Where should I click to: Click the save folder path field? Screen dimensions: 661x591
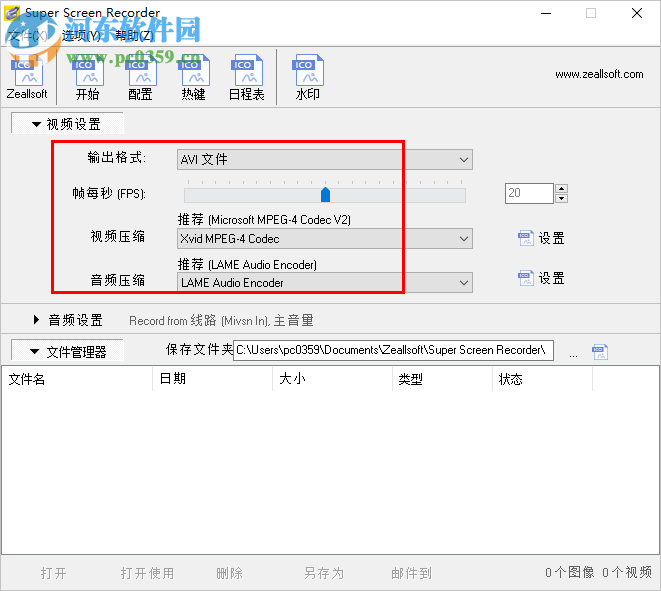click(393, 350)
